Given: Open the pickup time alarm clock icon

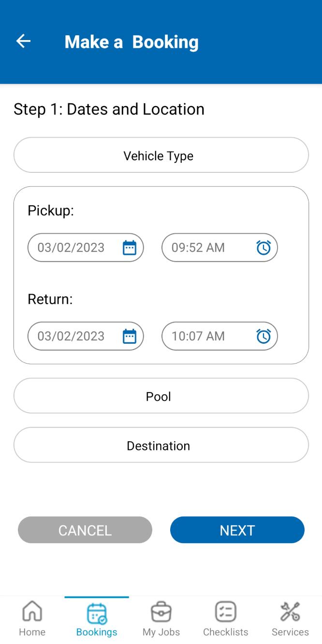Looking at the screenshot, I should [263, 248].
